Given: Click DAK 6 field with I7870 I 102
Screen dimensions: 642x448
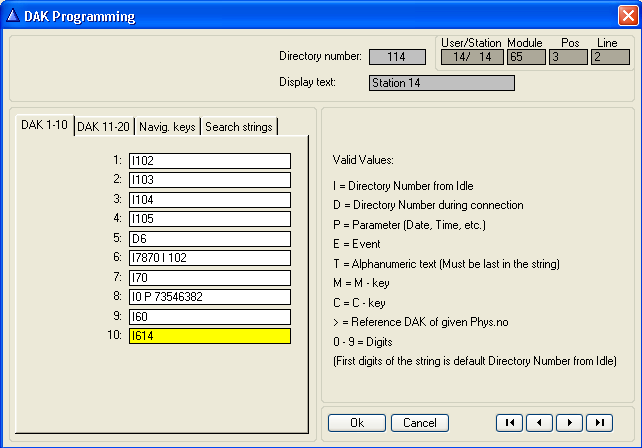Looking at the screenshot, I should pos(209,258).
